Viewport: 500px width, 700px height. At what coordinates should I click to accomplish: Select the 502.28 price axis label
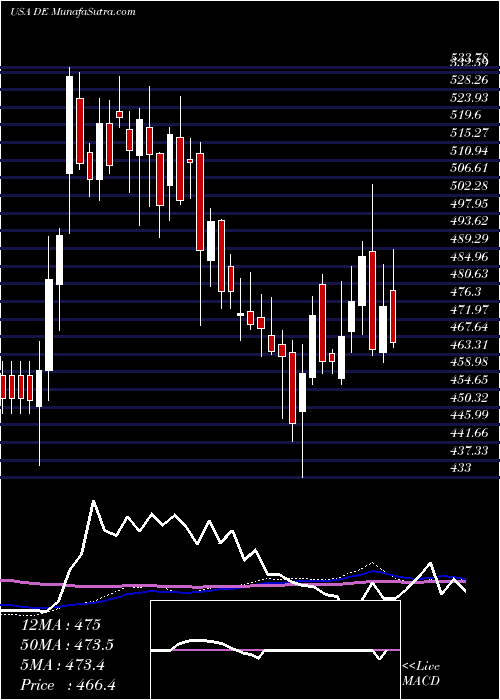tap(471, 186)
